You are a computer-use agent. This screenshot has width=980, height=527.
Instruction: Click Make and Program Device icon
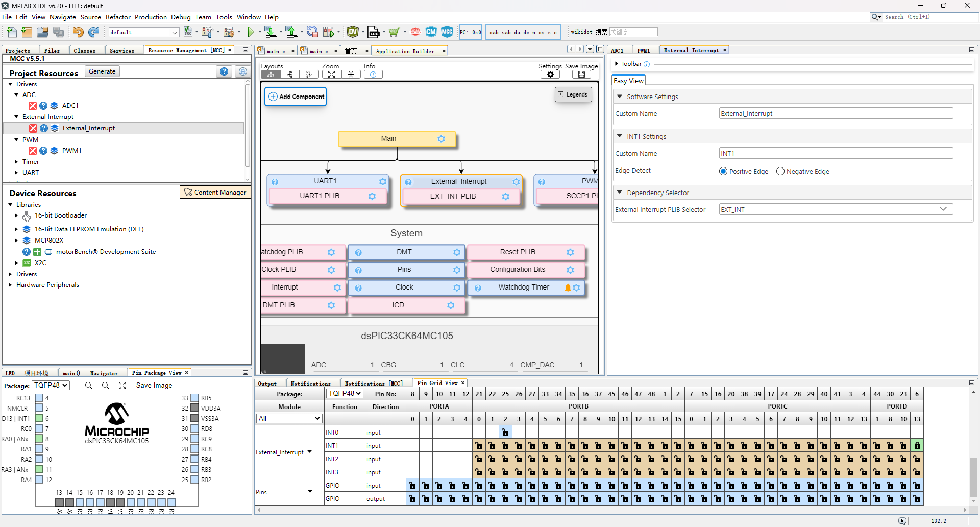(x=271, y=32)
